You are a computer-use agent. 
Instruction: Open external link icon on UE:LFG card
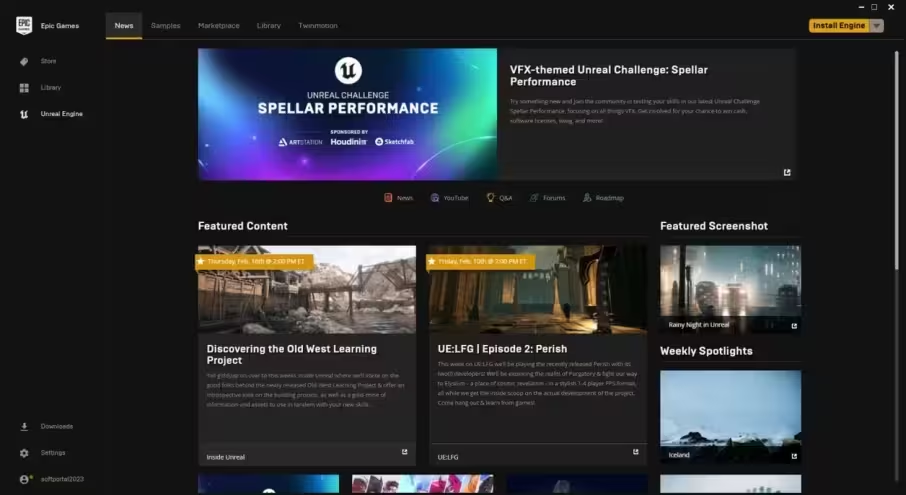point(636,452)
